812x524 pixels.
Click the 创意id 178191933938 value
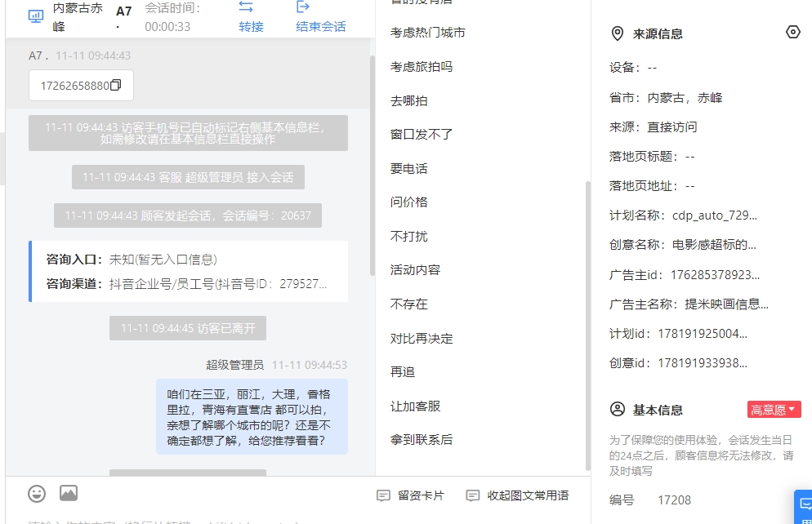pyautogui.click(x=703, y=363)
